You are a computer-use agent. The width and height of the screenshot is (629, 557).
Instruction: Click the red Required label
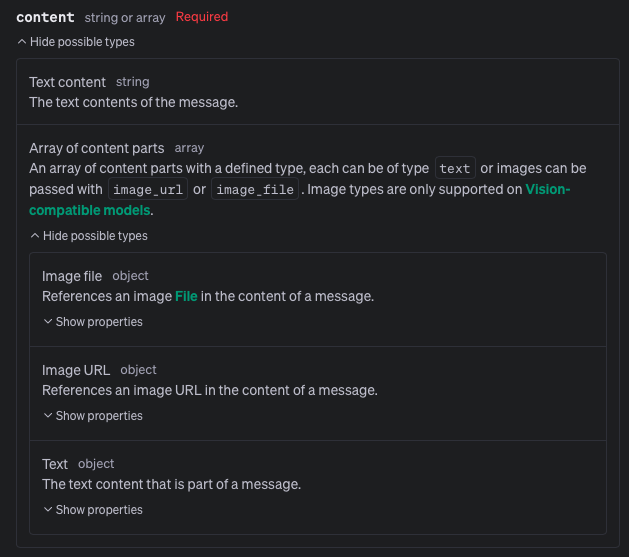(201, 17)
